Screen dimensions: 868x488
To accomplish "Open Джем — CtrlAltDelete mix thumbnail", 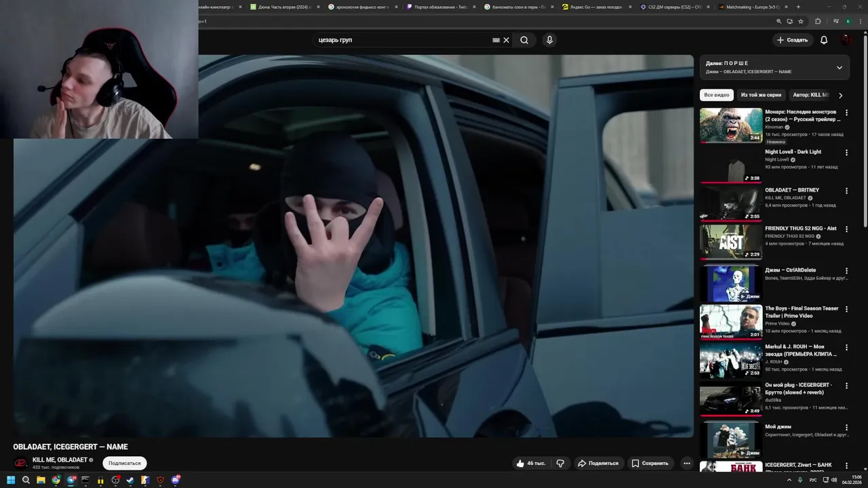I will pos(731,283).
